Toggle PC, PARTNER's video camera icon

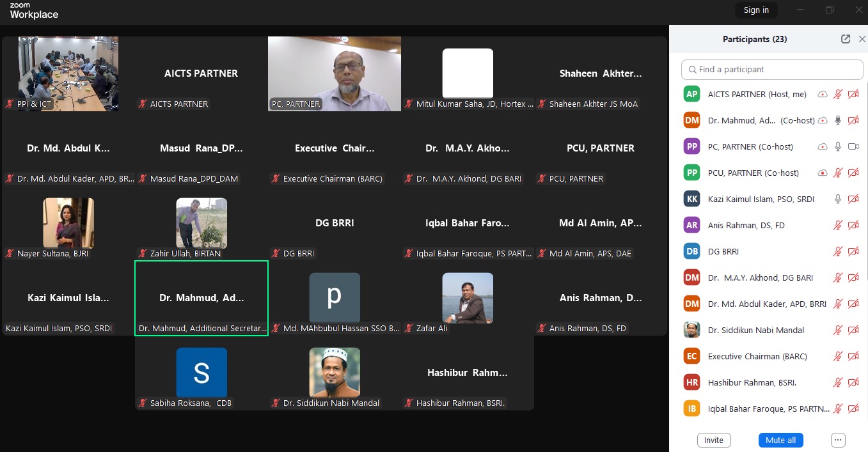853,147
